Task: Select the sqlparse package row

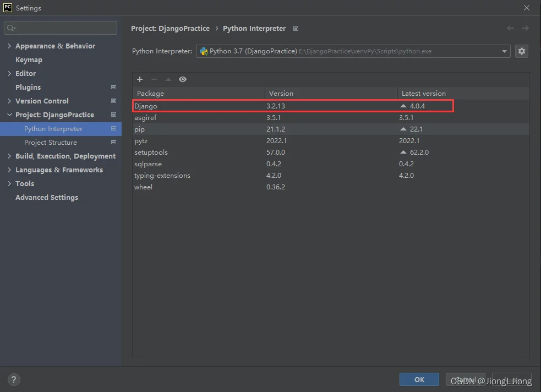Action: click(x=331, y=164)
